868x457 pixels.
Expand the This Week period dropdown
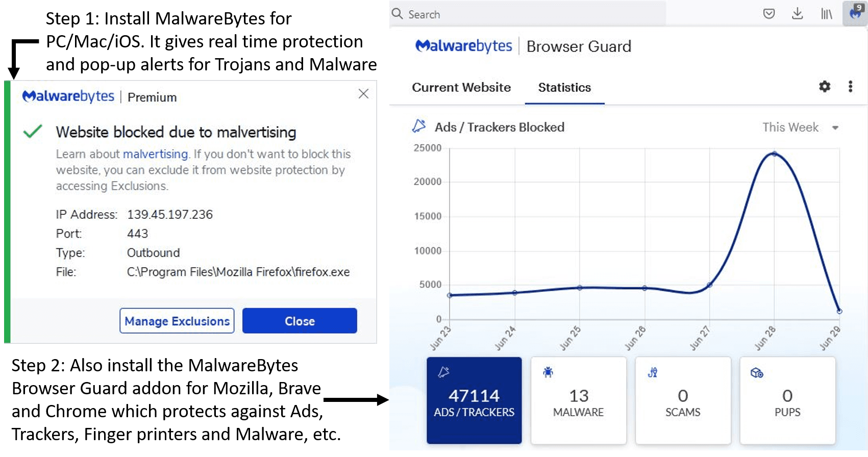point(790,127)
